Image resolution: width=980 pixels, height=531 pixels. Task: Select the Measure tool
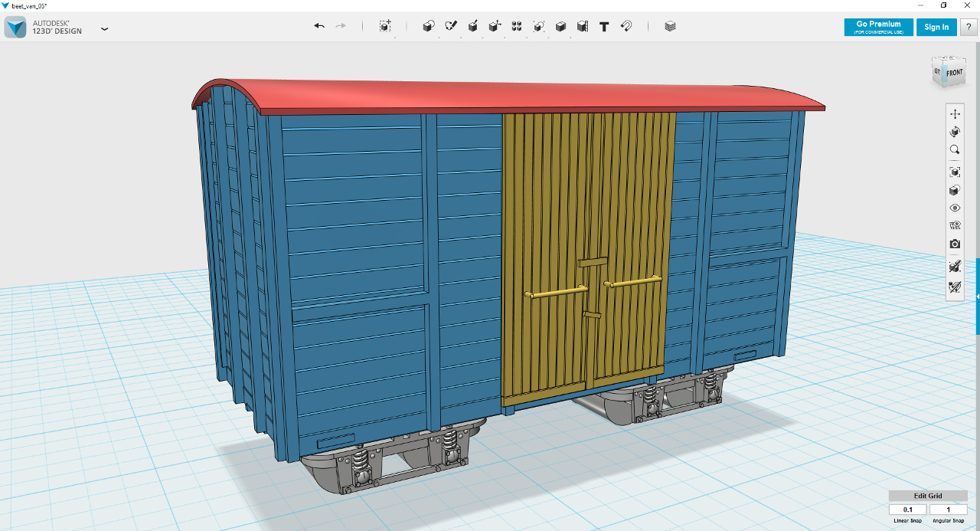pos(583,26)
